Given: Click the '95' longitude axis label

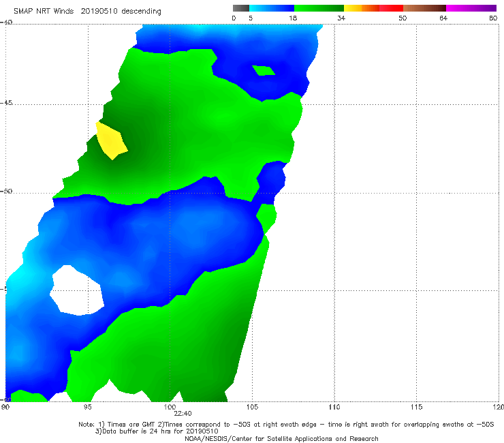Looking at the screenshot, I should [88, 408].
